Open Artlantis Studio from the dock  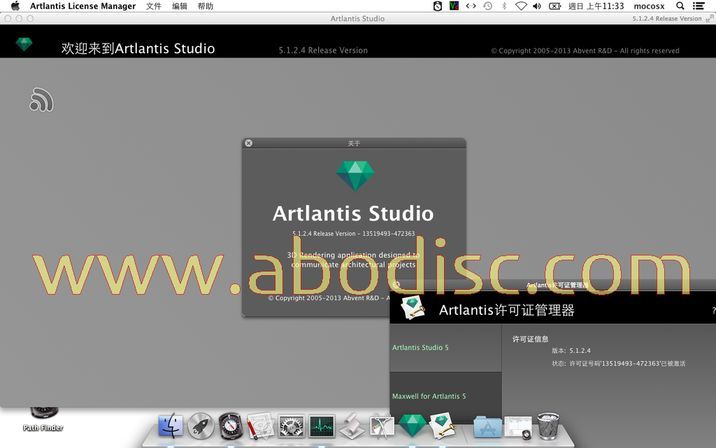coord(412,425)
